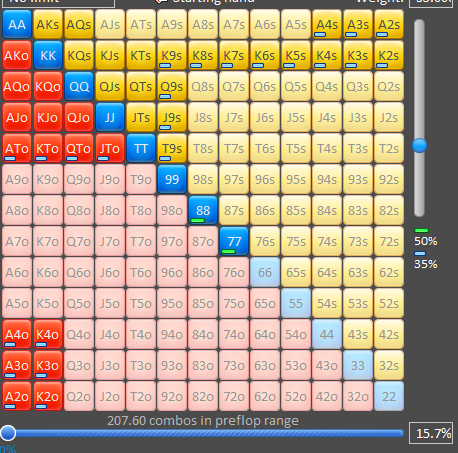Select the AA pocket pair cell
The width and height of the screenshot is (458, 453).
point(17,24)
